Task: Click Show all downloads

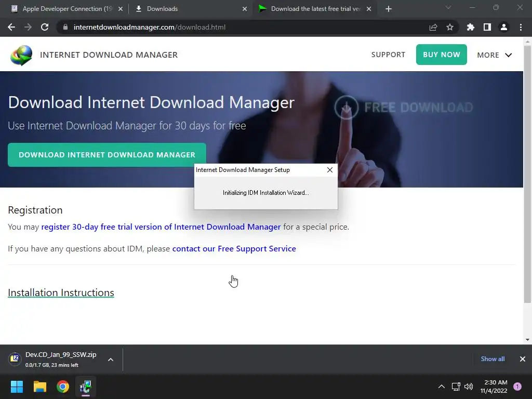Action: (x=493, y=359)
